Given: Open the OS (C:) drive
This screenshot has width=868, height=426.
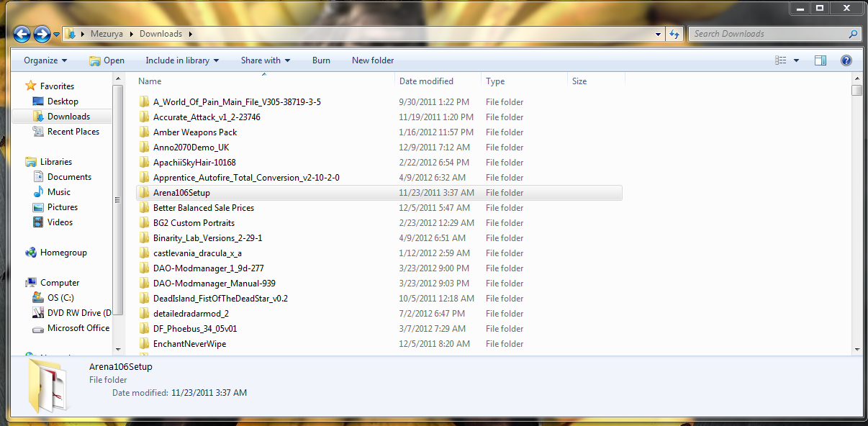Looking at the screenshot, I should (x=60, y=298).
